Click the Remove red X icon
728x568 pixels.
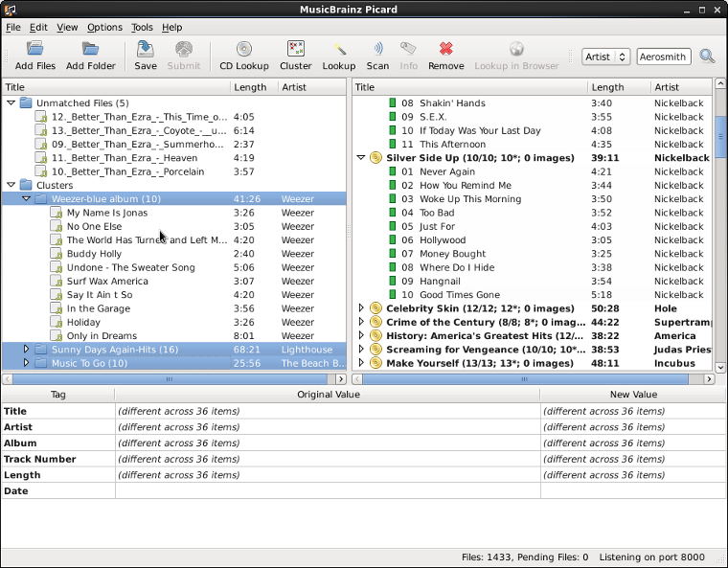[445, 50]
